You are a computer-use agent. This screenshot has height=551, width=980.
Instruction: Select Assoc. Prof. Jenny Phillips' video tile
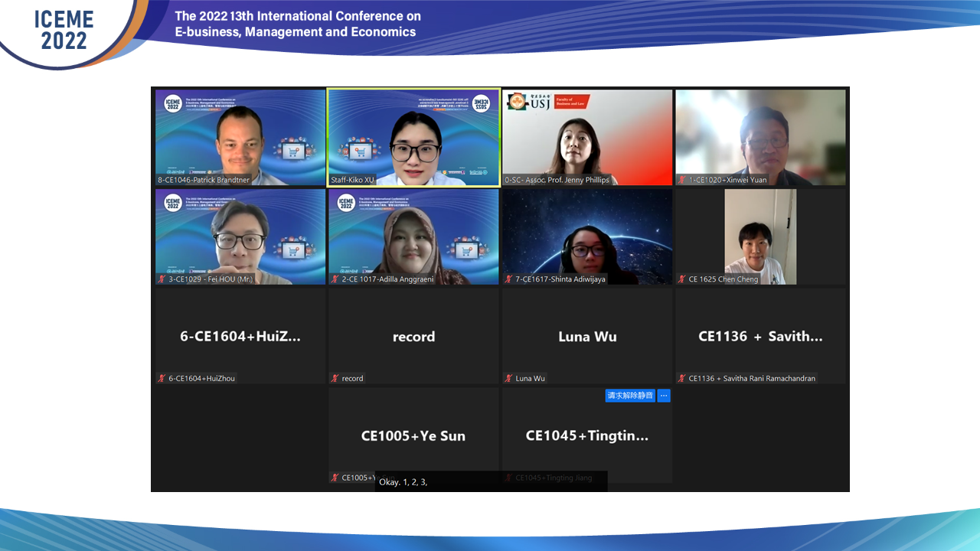coord(587,138)
